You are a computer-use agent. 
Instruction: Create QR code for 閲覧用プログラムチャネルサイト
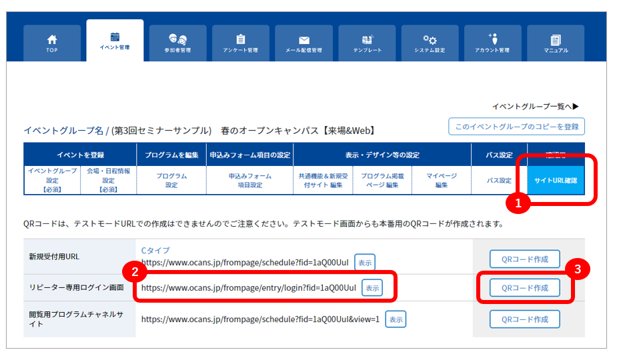525,319
